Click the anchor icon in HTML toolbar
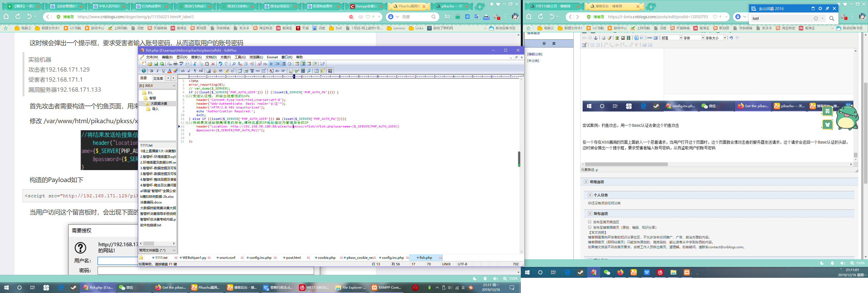 point(214,71)
